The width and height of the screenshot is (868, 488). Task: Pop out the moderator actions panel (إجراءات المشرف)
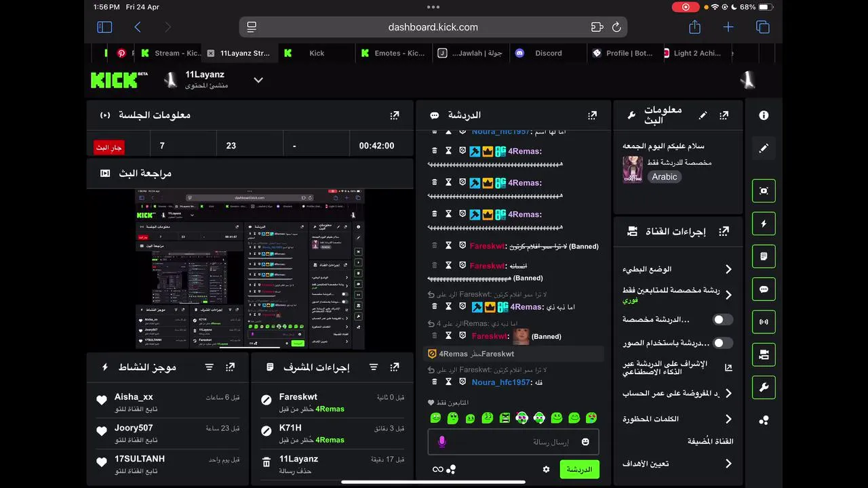pos(395,367)
